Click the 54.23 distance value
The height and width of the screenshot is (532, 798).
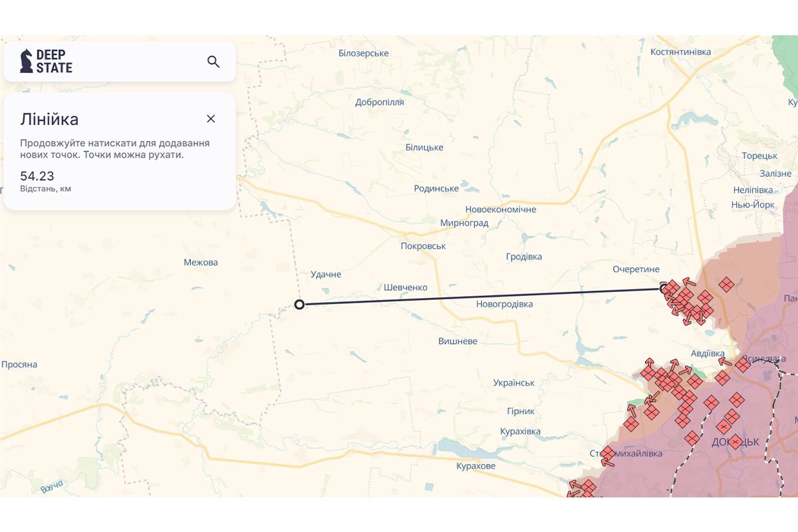(x=37, y=176)
